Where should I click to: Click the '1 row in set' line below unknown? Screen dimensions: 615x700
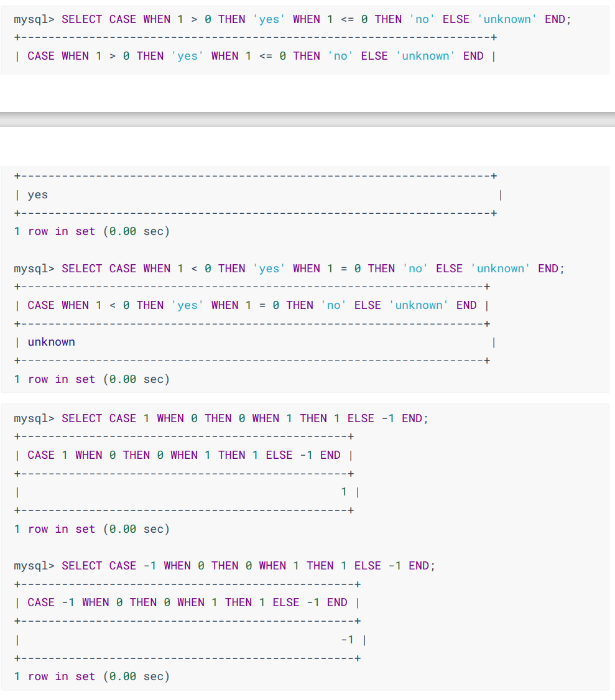coord(92,379)
